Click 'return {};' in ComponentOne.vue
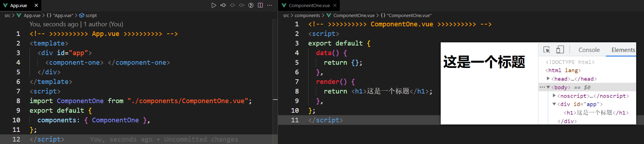This screenshot has width=644, height=144. [x=343, y=63]
